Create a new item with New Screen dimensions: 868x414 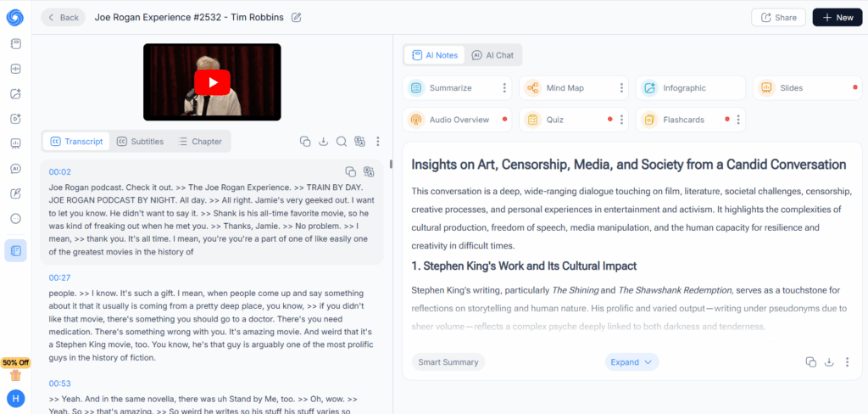837,17
